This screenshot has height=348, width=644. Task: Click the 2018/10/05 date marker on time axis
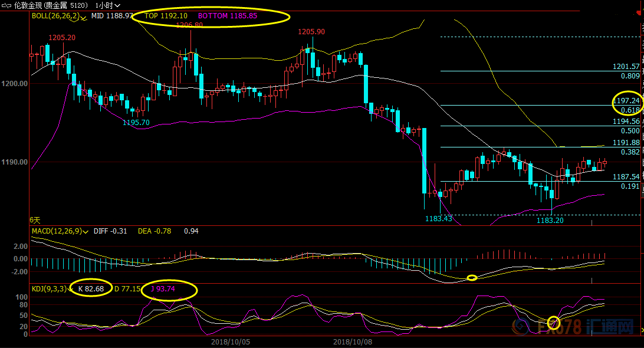coord(230,342)
